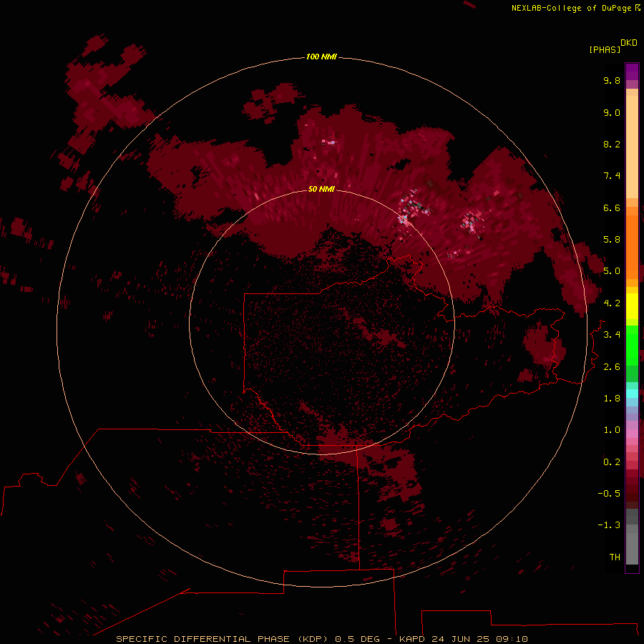Image resolution: width=644 pixels, height=644 pixels.
Task: Click the 24 JUN 25 date in caption
Action: coord(462,639)
